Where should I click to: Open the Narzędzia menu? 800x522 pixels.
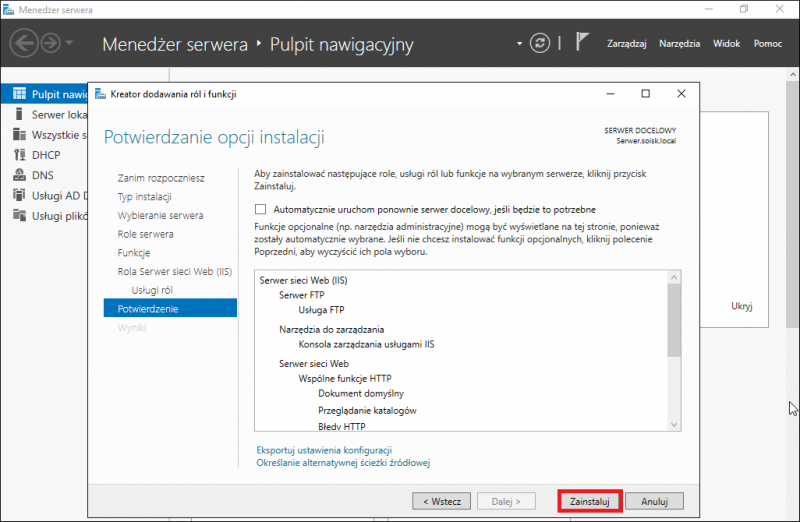tap(679, 44)
